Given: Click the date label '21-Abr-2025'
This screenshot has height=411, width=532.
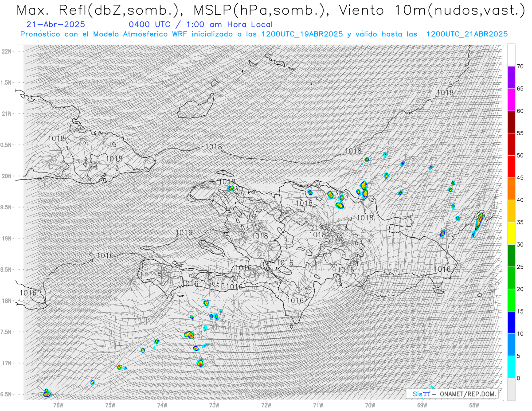Looking at the screenshot, I should pos(56,25).
